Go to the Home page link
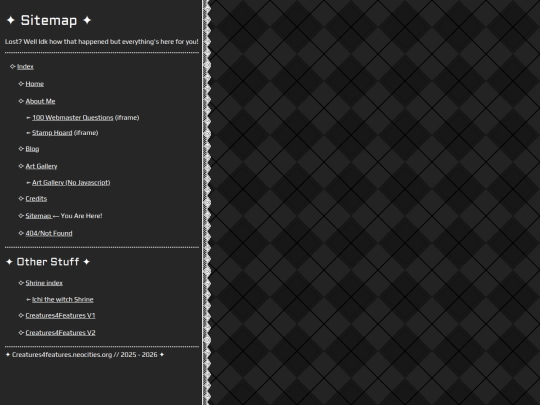The width and height of the screenshot is (540, 405). [x=34, y=84]
